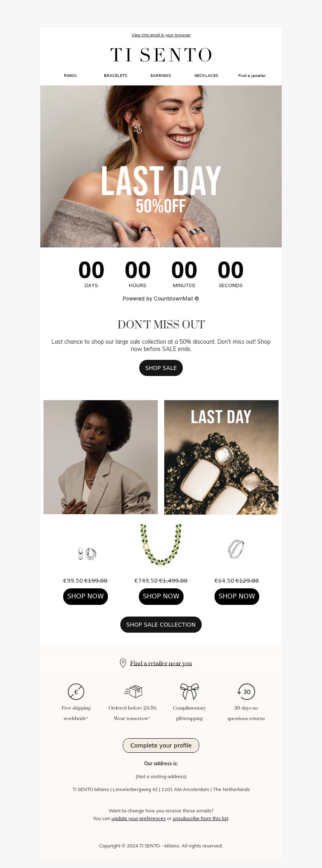Viewport: 322px width, 868px height.
Task: Open View this email in your browser
Action: [161, 35]
